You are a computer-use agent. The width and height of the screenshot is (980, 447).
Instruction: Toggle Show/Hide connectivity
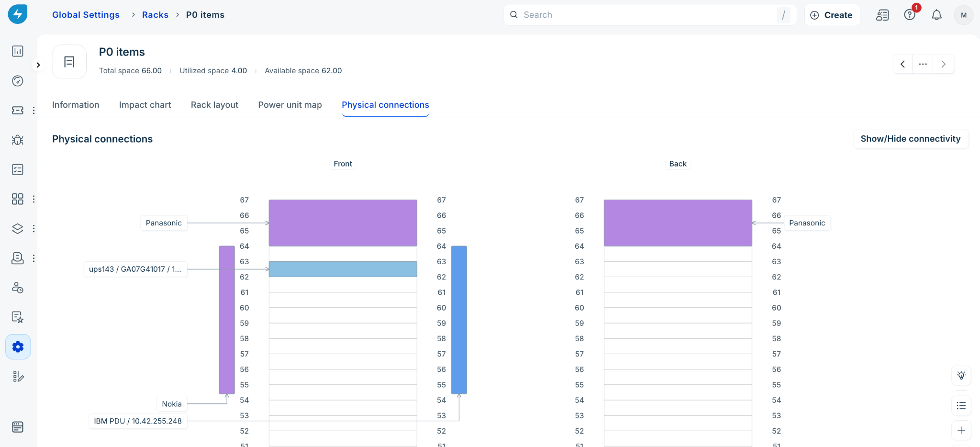click(911, 139)
